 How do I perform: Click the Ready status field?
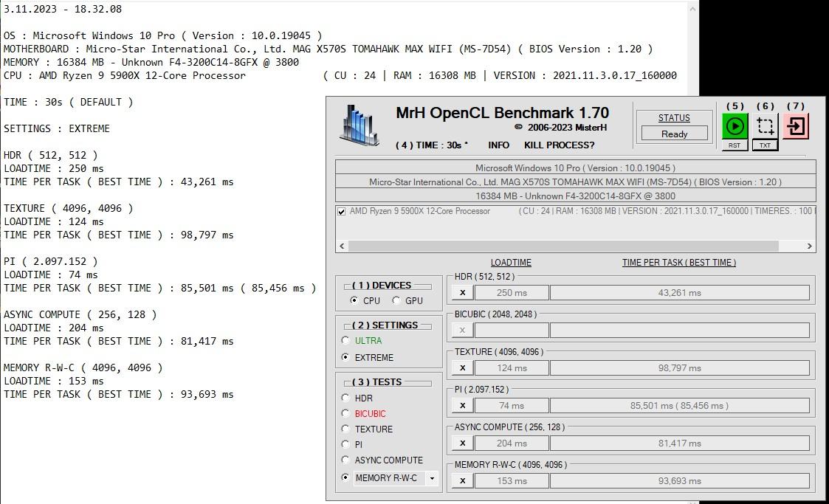tap(674, 134)
